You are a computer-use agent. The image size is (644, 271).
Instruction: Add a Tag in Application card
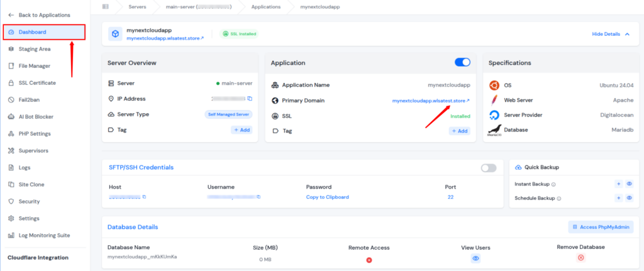pos(459,131)
